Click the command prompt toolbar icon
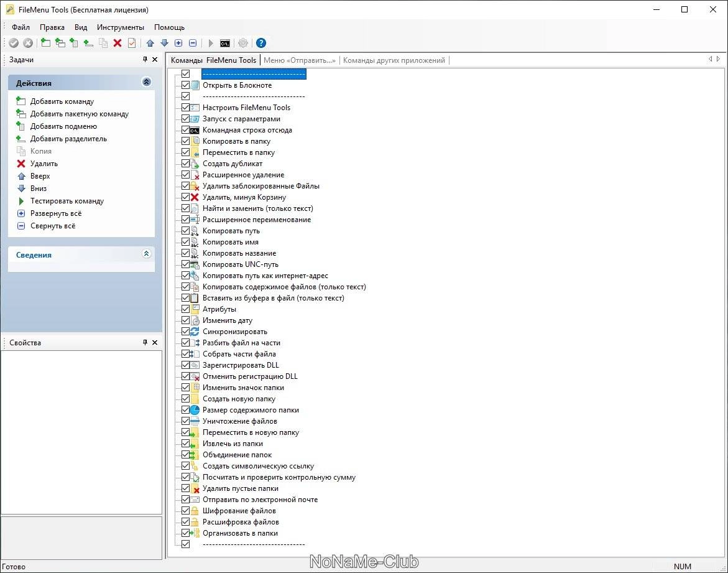728x573 pixels. pyautogui.click(x=224, y=43)
